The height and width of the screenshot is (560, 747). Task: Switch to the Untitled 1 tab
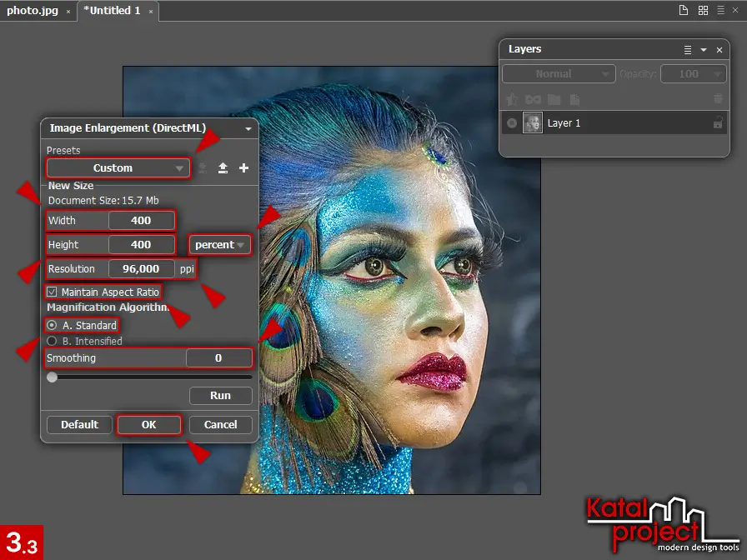(112, 12)
